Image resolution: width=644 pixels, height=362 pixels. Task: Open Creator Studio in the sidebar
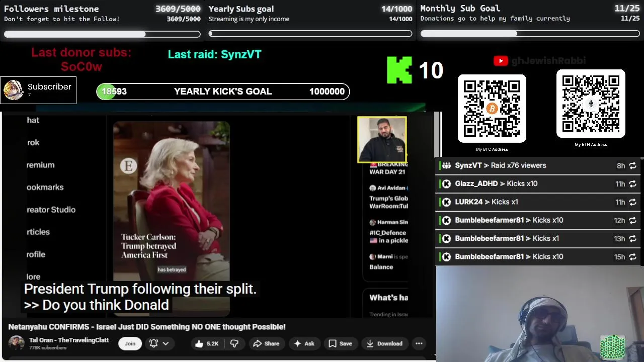pyautogui.click(x=51, y=210)
